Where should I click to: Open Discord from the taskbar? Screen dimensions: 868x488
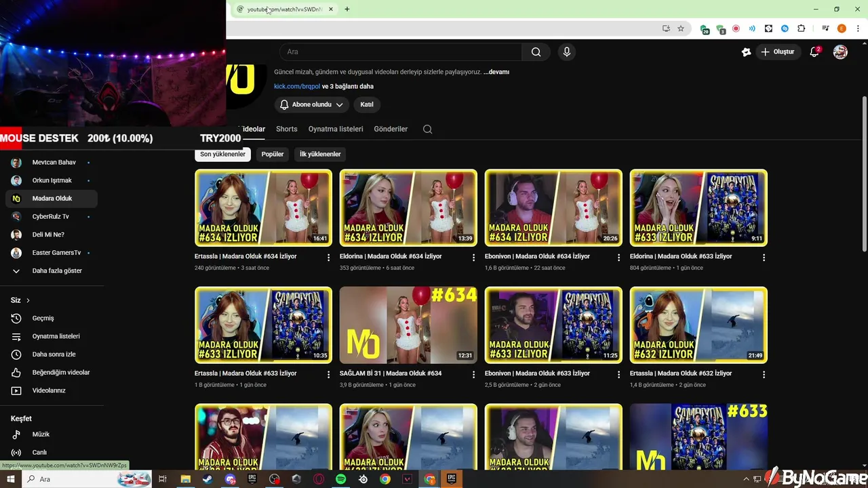pos(230,479)
